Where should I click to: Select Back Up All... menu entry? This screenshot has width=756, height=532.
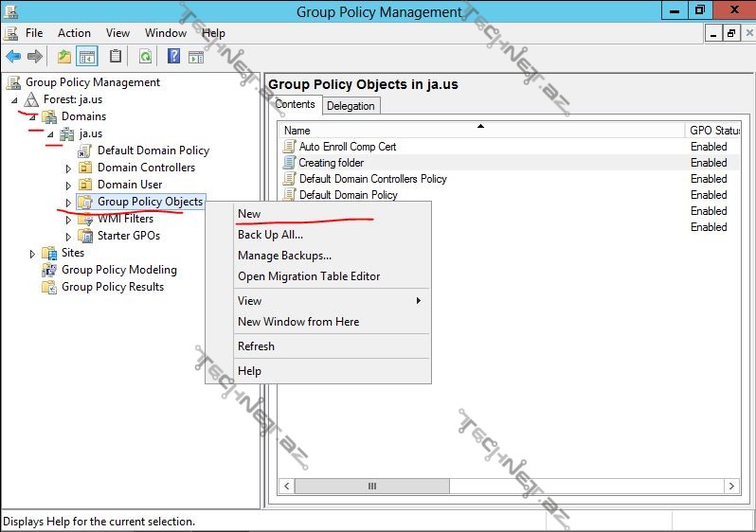tap(270, 235)
